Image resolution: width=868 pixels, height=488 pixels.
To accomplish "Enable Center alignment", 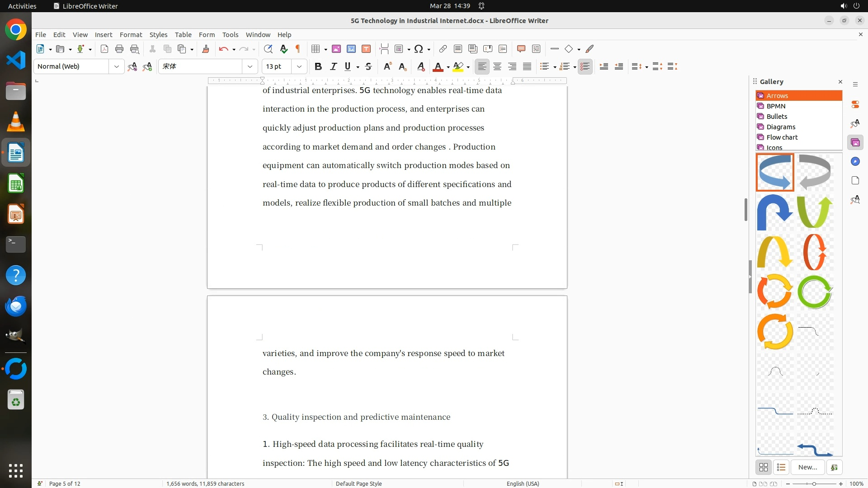I will [497, 66].
